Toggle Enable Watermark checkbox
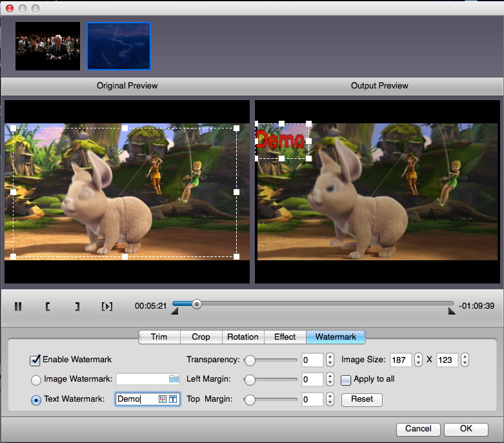The image size is (504, 443). pos(35,360)
